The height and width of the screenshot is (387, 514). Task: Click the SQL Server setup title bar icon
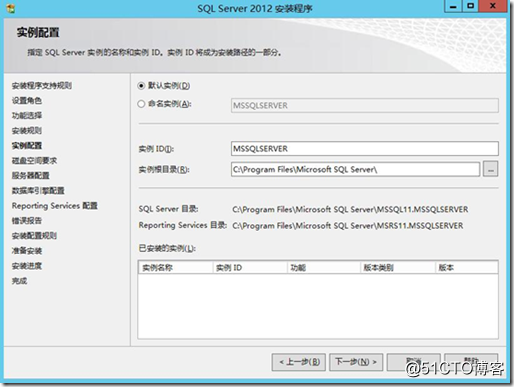pos(11,8)
